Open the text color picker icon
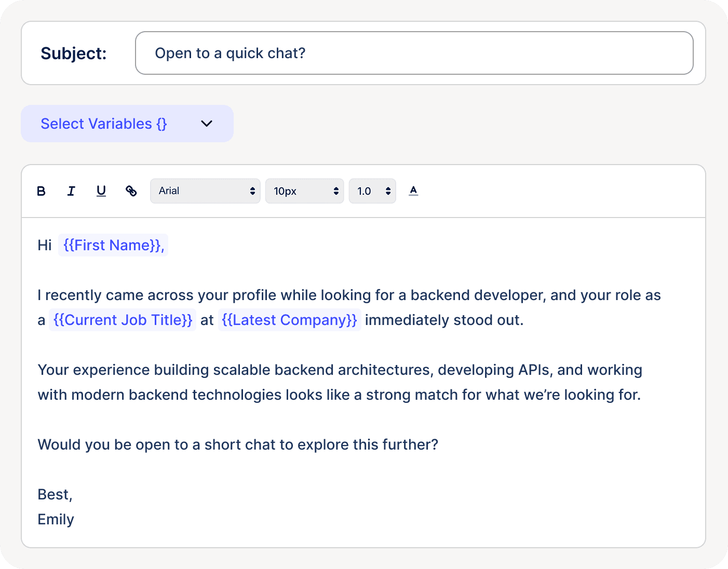728x569 pixels. (x=413, y=191)
